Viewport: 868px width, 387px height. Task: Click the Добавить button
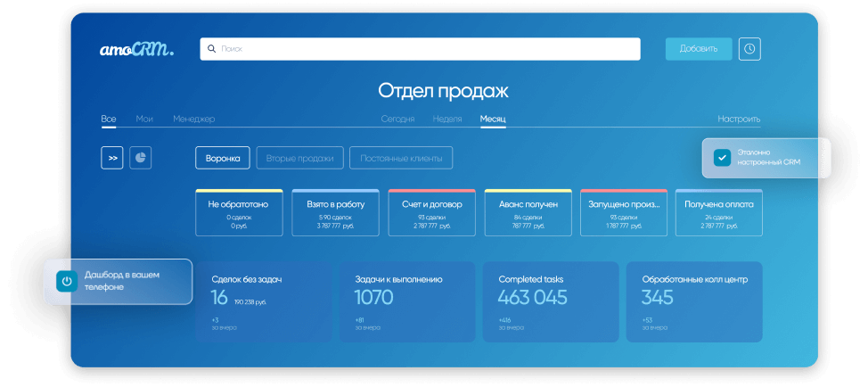point(699,49)
